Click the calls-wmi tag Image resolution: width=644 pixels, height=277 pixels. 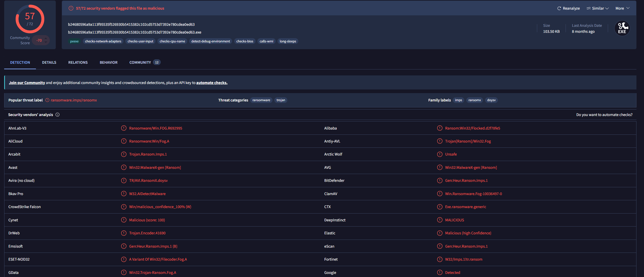click(x=266, y=41)
